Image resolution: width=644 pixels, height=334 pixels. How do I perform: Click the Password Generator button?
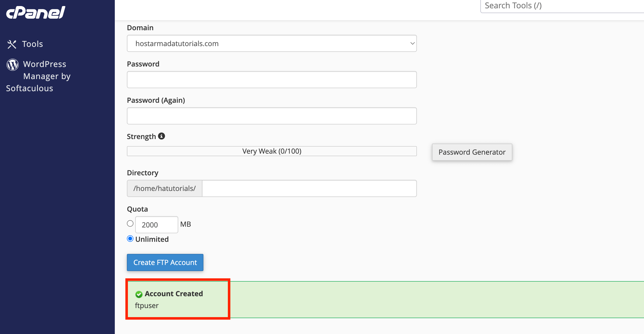coord(472,152)
